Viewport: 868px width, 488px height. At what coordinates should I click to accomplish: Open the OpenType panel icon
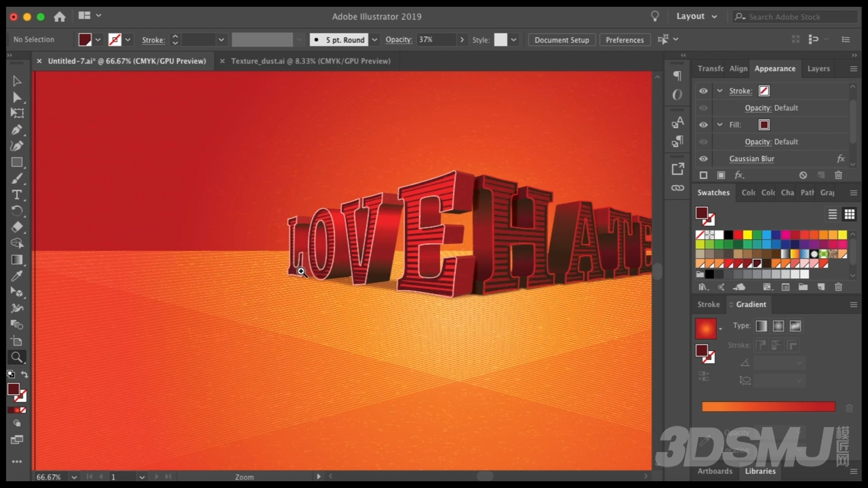click(677, 95)
